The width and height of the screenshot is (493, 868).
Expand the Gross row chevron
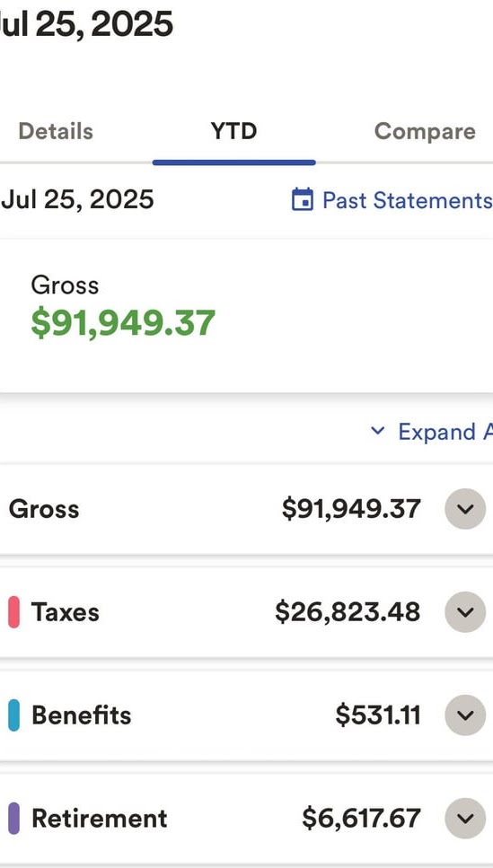pos(465,509)
